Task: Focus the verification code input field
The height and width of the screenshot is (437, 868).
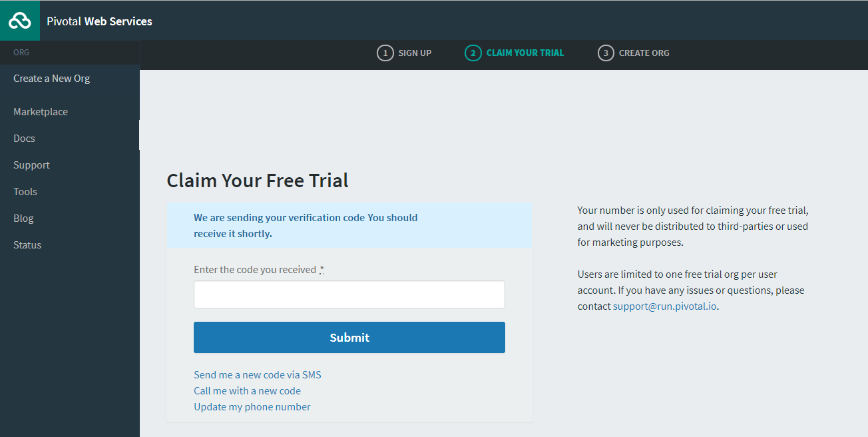Action: (349, 294)
